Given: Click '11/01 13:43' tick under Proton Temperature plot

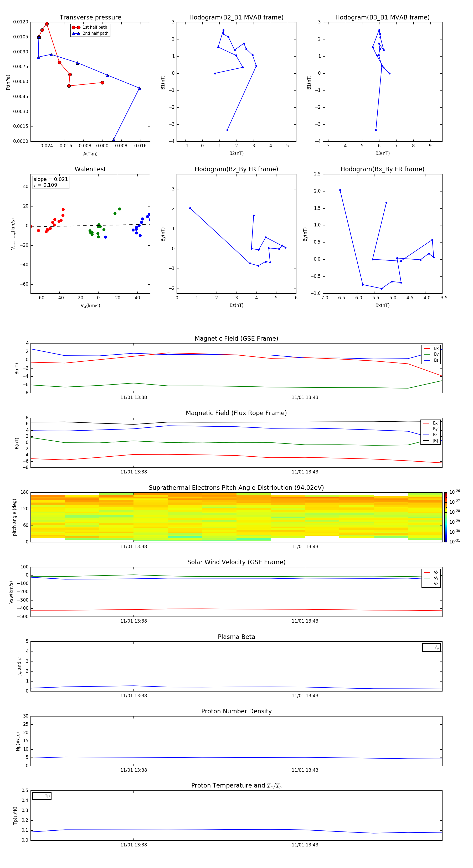Looking at the screenshot, I should [x=305, y=845].
